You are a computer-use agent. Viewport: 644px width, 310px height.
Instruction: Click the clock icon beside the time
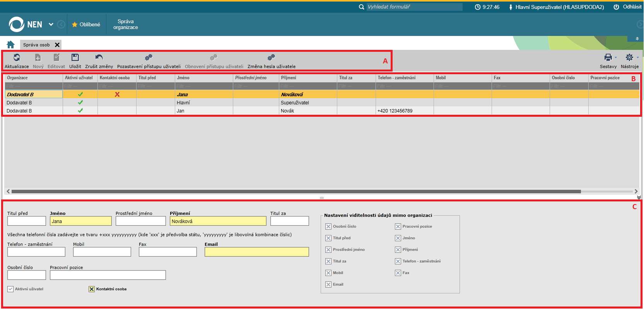(478, 7)
